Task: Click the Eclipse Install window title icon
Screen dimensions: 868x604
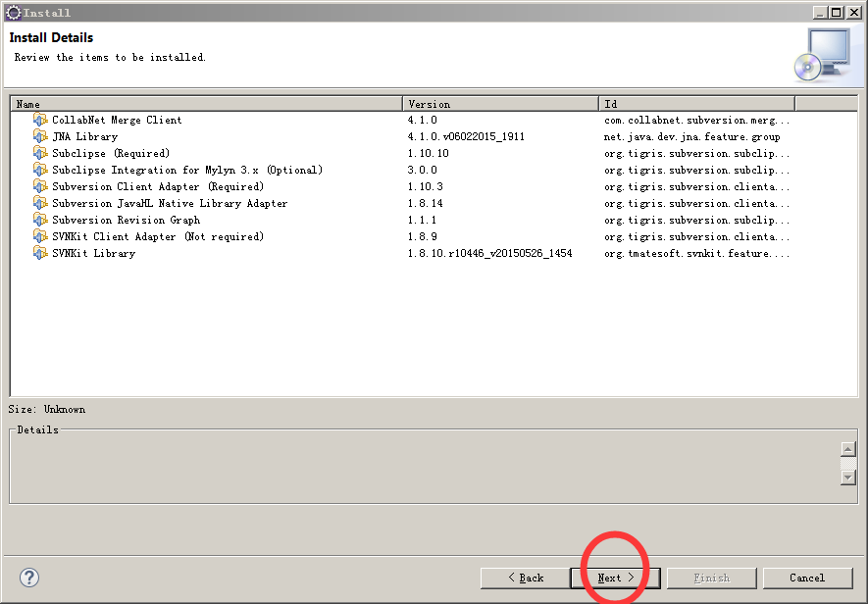Action: 14,12
